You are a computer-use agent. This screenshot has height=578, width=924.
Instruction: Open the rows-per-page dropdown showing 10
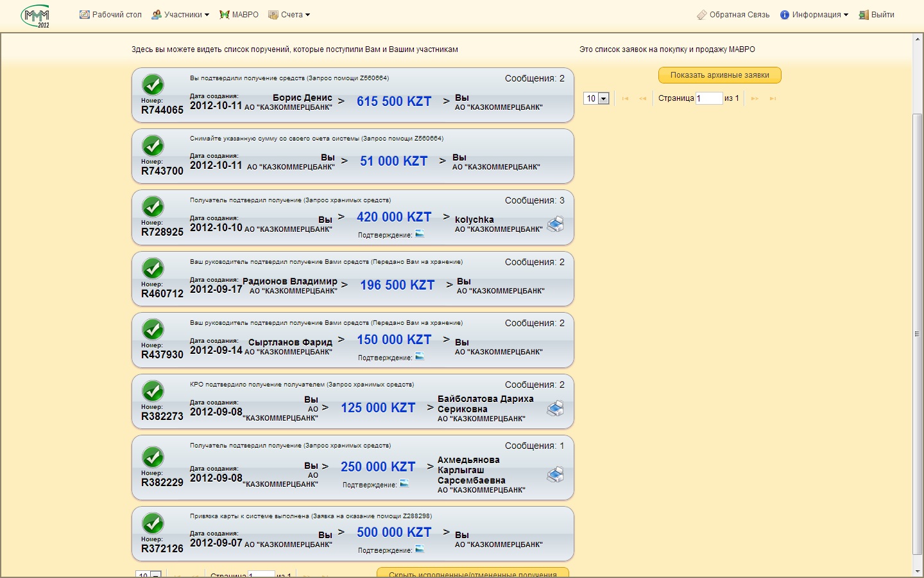click(x=595, y=98)
